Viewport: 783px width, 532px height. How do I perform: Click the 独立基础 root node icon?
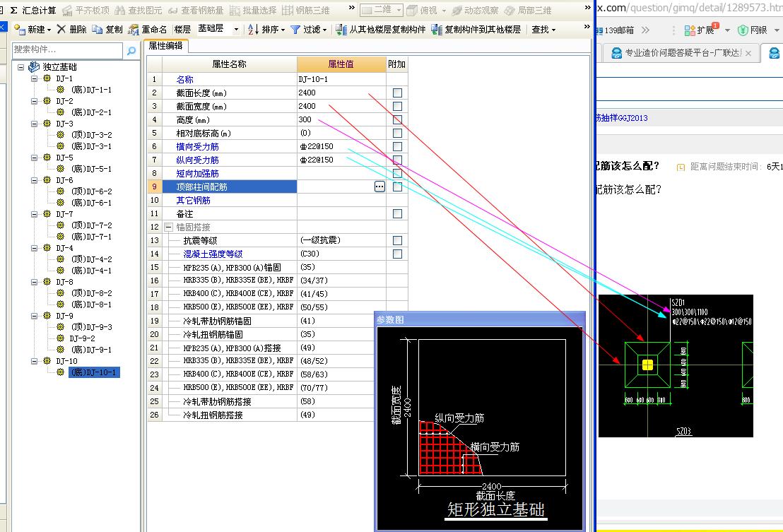point(34,67)
